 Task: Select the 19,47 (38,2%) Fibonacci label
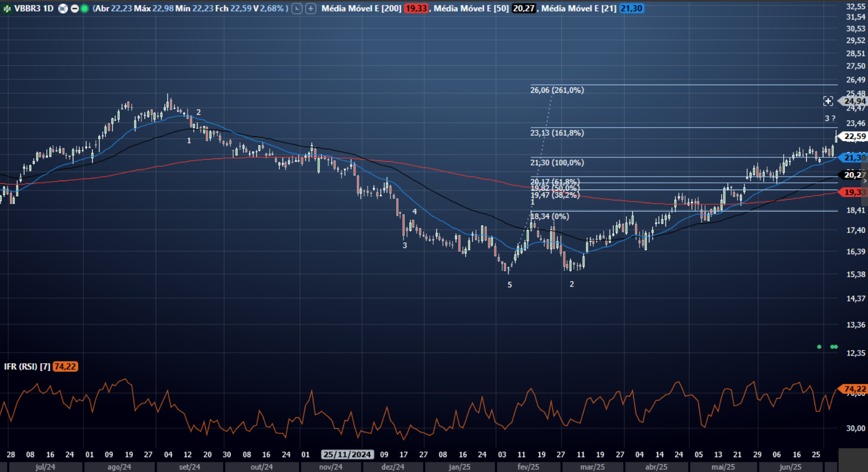click(555, 195)
